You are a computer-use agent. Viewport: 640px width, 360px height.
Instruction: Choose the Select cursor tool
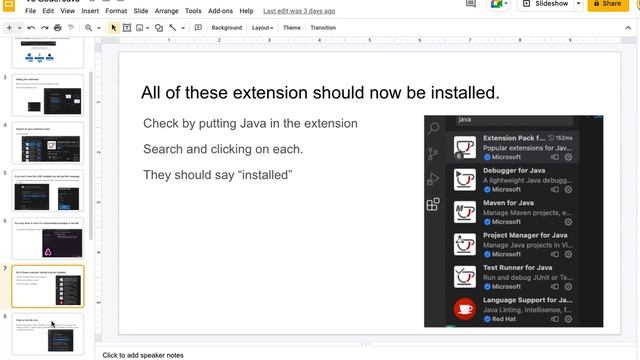(x=113, y=28)
